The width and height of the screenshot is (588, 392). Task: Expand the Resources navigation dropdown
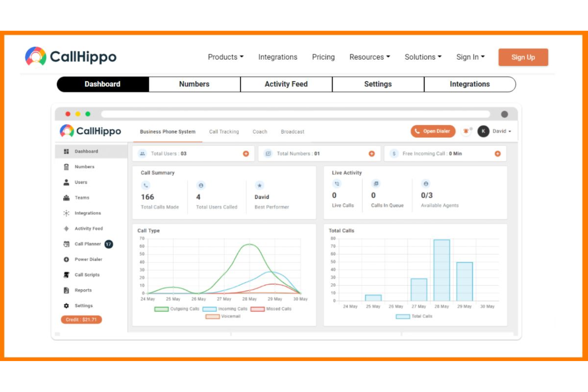coord(369,57)
